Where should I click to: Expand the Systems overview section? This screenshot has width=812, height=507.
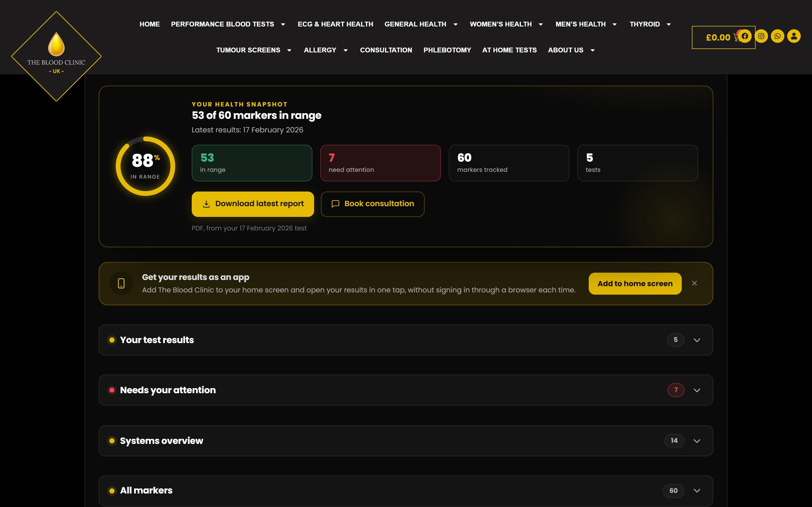pyautogui.click(x=406, y=441)
